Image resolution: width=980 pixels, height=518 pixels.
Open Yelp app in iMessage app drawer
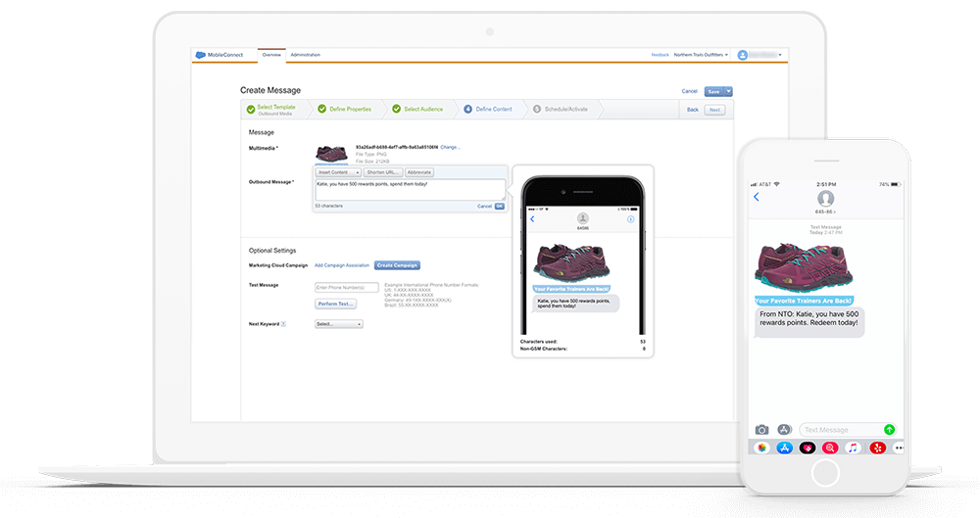[x=877, y=447]
